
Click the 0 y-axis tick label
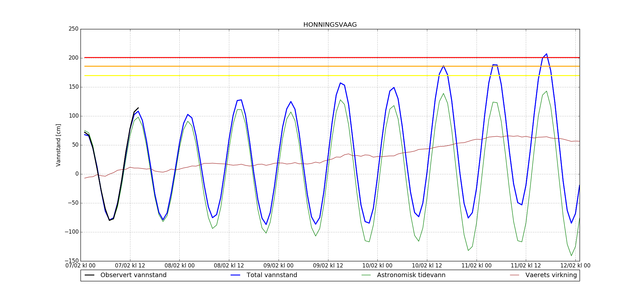pyautogui.click(x=77, y=174)
